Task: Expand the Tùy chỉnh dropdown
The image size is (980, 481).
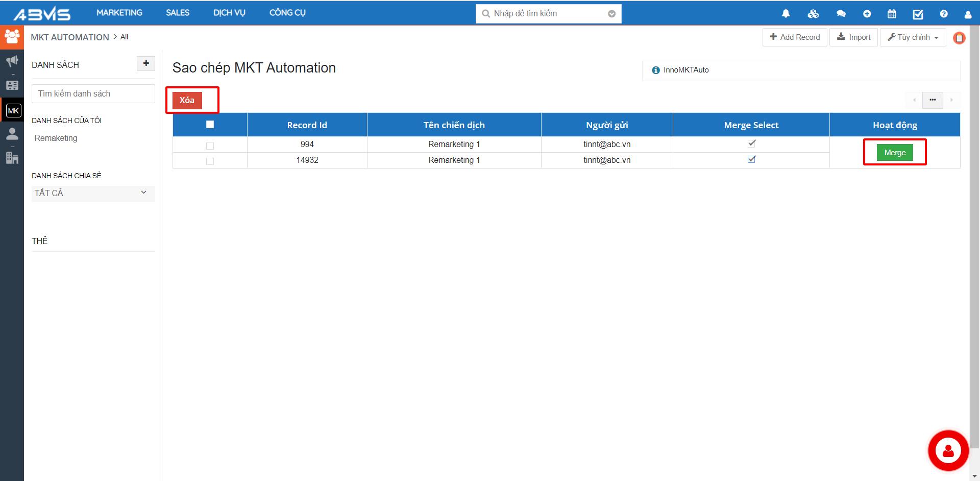Action: pos(913,37)
